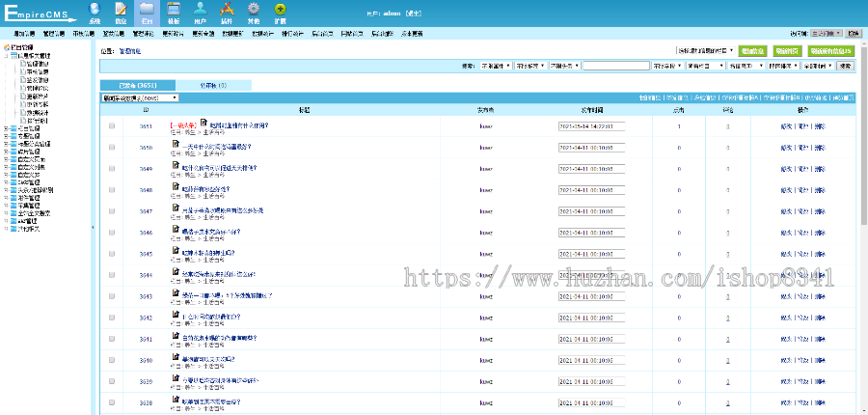
Task: Click the 其他 gear icon in header
Action: [253, 12]
